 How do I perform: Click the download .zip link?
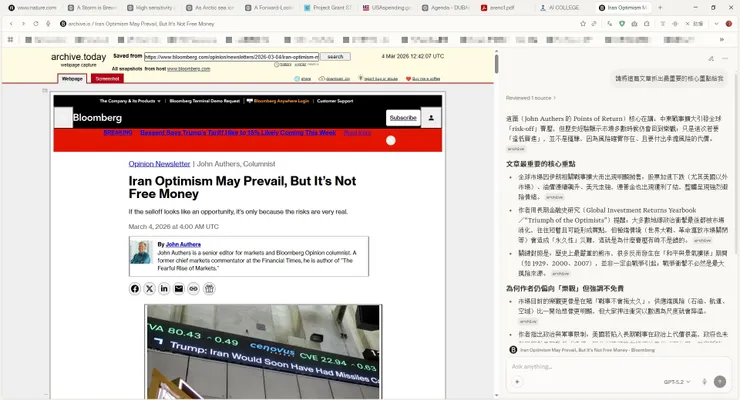(x=334, y=79)
